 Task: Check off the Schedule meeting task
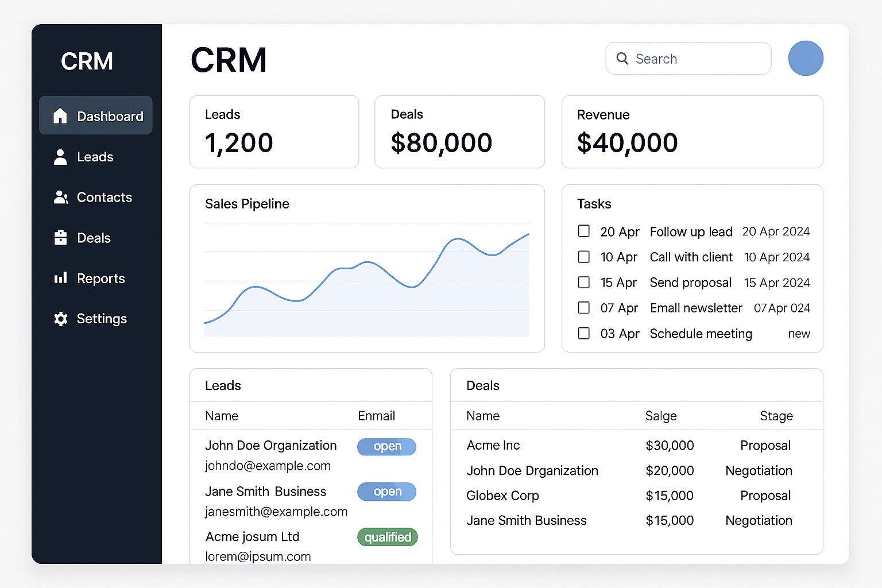[x=584, y=334]
